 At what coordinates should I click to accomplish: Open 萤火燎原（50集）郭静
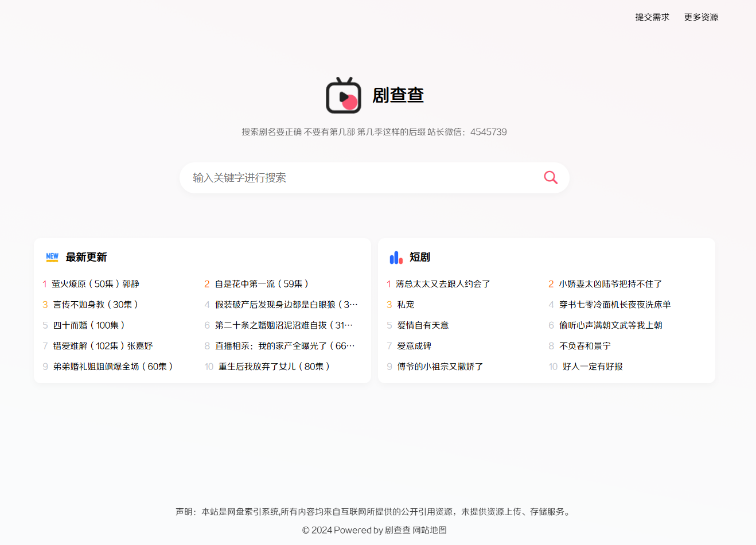coord(95,284)
